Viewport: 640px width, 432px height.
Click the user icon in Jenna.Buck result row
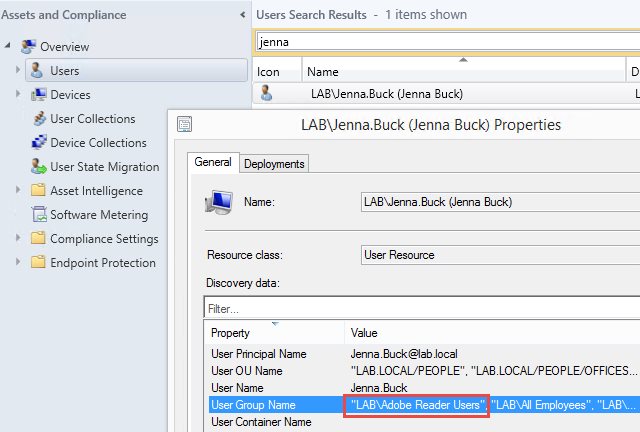(x=266, y=93)
